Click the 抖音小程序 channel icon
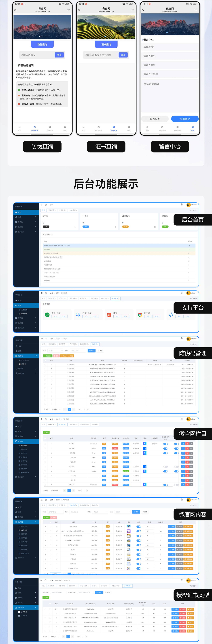212x644 pixels. point(78,315)
